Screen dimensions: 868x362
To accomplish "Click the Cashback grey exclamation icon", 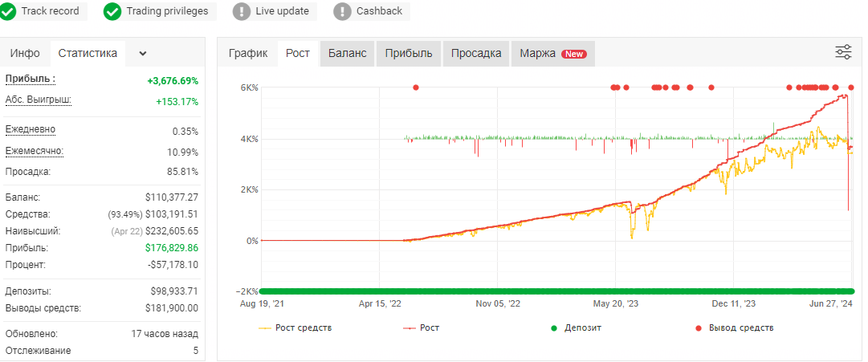I will (x=343, y=11).
